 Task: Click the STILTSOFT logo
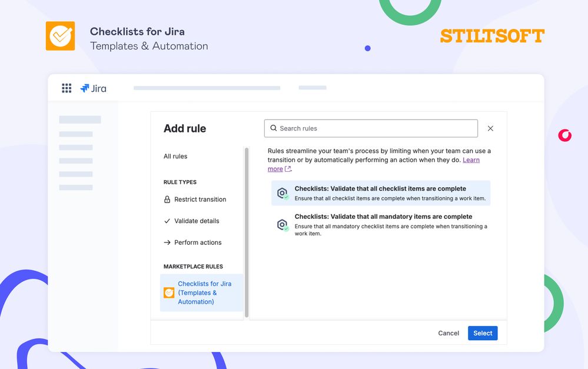pos(493,36)
